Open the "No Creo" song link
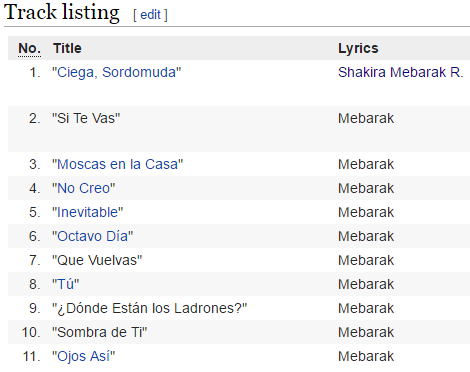The height and width of the screenshot is (372, 470). 83,188
